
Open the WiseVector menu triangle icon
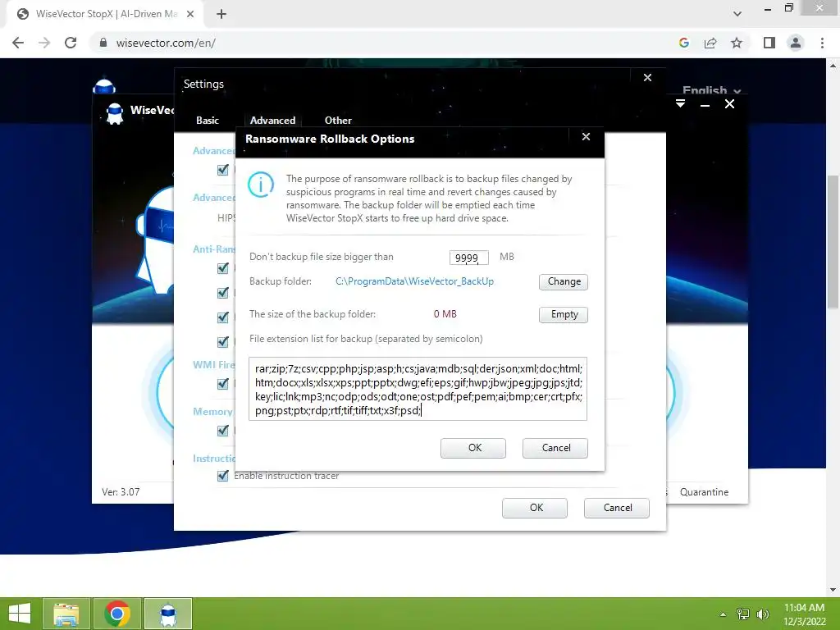click(680, 104)
